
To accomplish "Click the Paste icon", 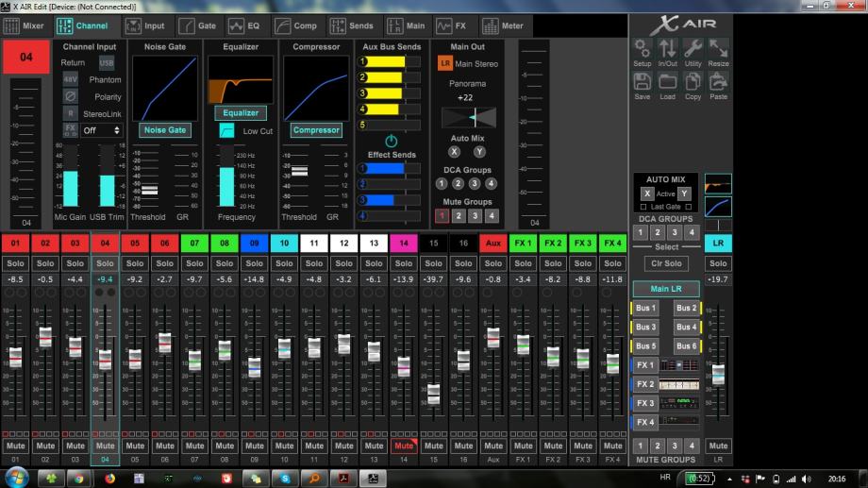I will click(x=718, y=83).
